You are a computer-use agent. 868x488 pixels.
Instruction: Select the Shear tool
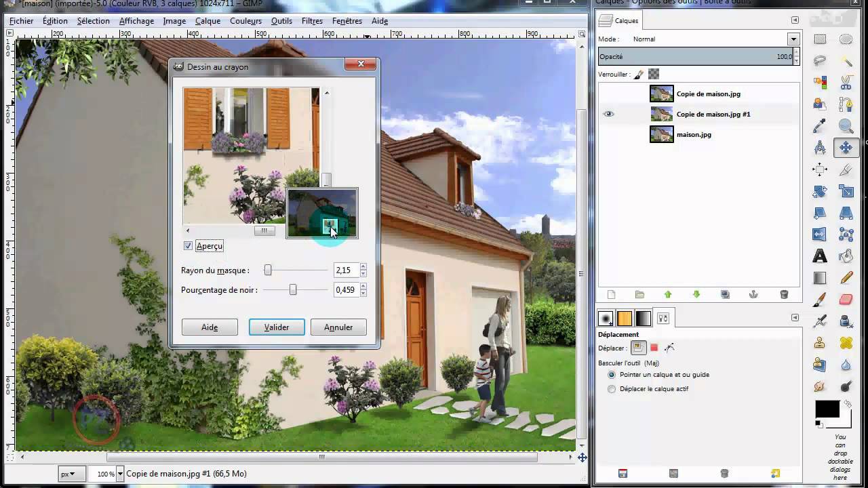click(x=820, y=213)
